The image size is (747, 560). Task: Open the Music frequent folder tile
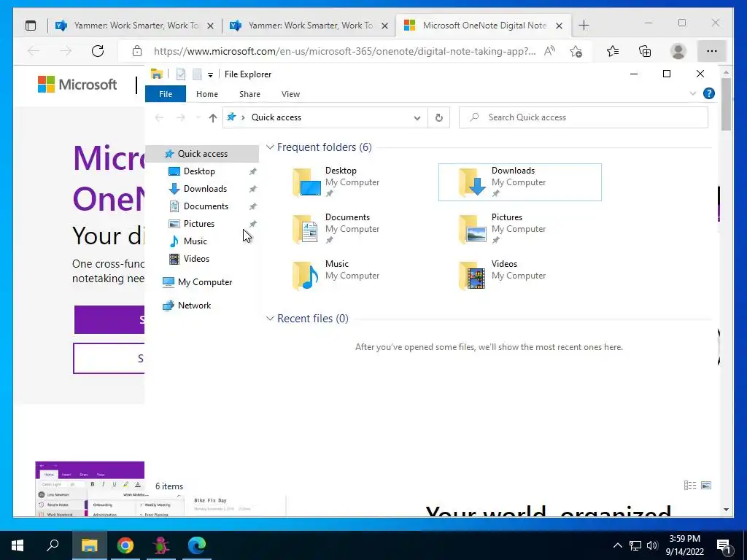tap(352, 275)
